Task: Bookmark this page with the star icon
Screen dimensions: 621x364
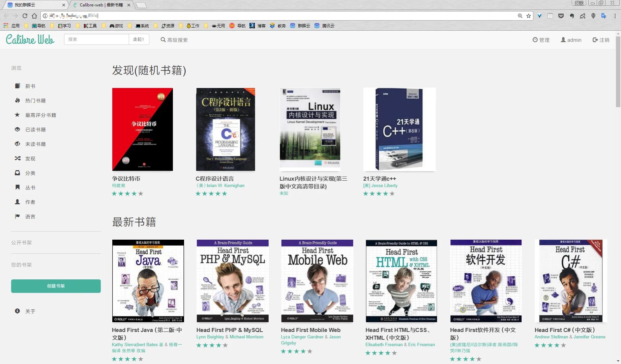Action: click(x=529, y=16)
